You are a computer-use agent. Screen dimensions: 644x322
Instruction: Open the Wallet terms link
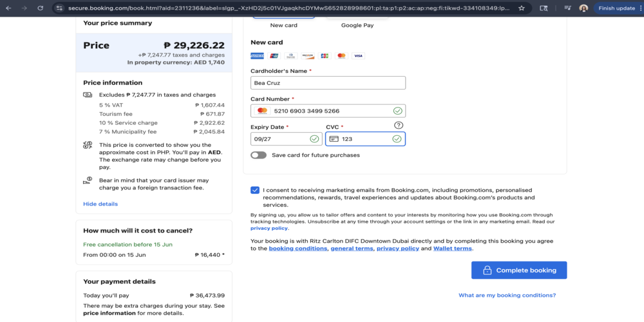pyautogui.click(x=453, y=249)
